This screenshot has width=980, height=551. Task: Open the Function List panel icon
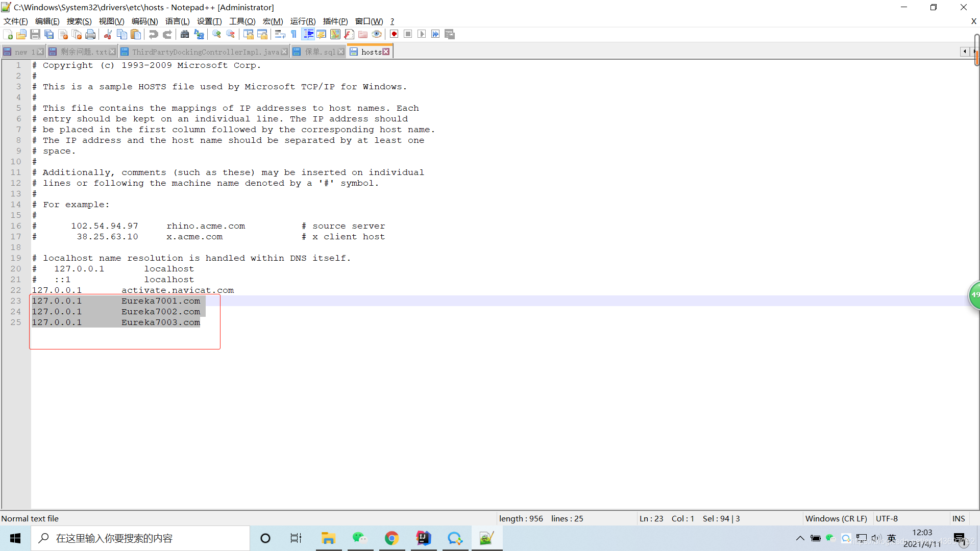[x=349, y=34]
